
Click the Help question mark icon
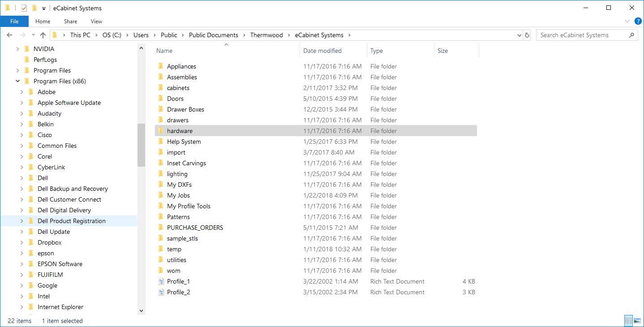click(x=638, y=21)
